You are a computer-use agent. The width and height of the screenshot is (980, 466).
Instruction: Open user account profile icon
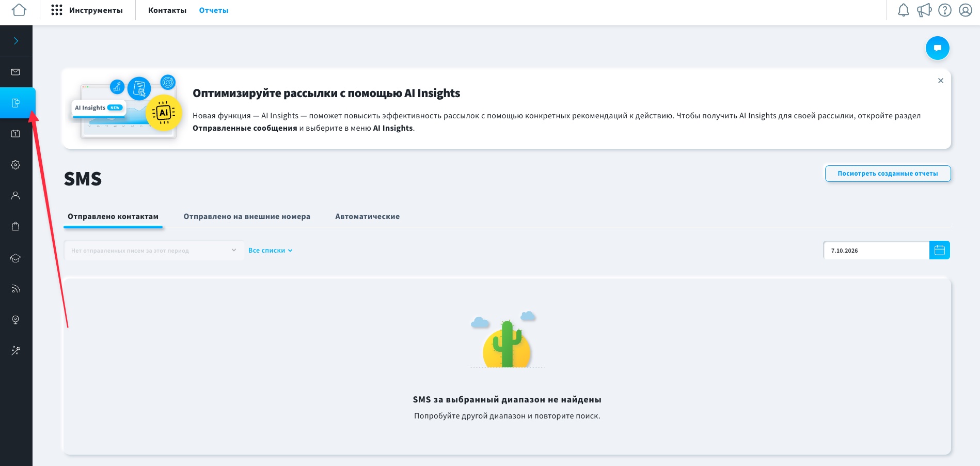tap(966, 10)
